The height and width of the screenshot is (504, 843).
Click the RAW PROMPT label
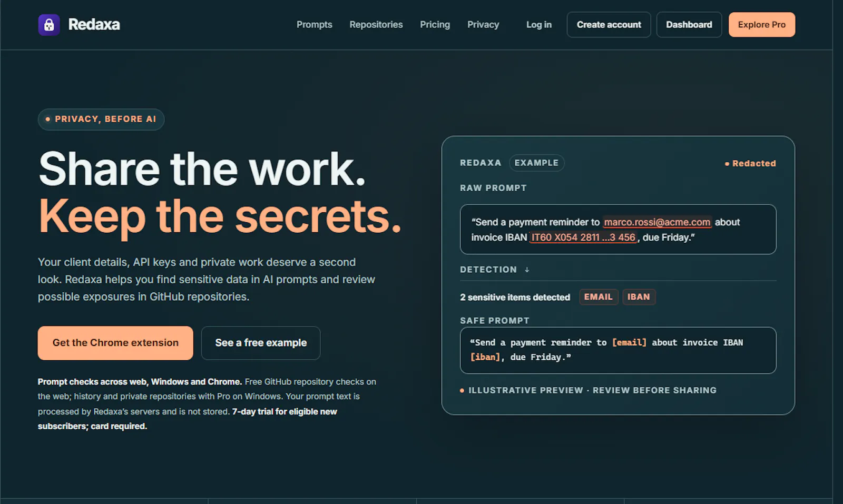pyautogui.click(x=493, y=188)
